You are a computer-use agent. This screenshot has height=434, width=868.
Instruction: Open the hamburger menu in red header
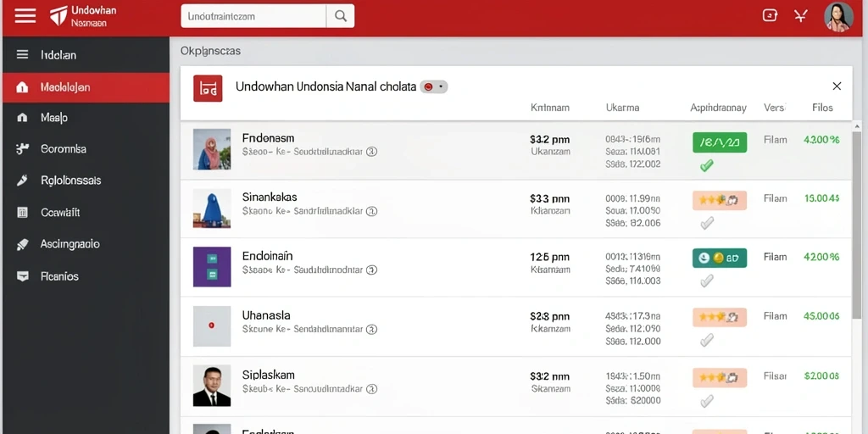pos(25,15)
